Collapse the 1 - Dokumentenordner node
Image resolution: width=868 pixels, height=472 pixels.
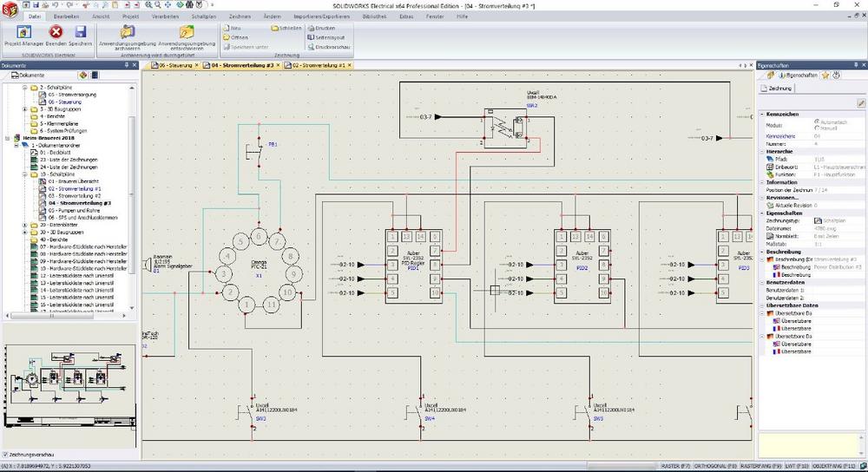(16, 145)
